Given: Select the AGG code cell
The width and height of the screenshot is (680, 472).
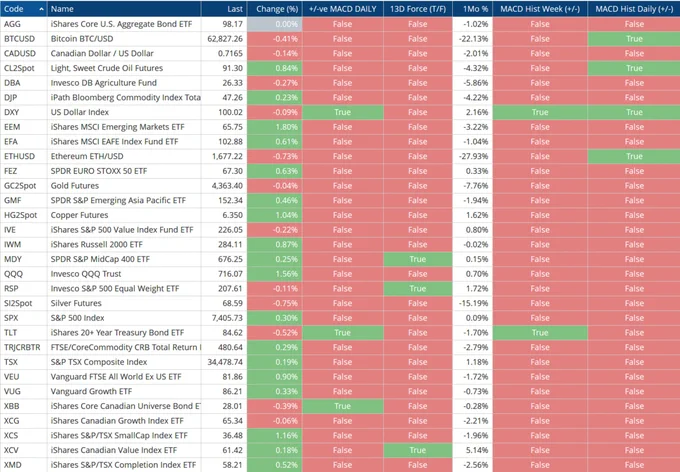Looking at the screenshot, I should tap(24, 24).
